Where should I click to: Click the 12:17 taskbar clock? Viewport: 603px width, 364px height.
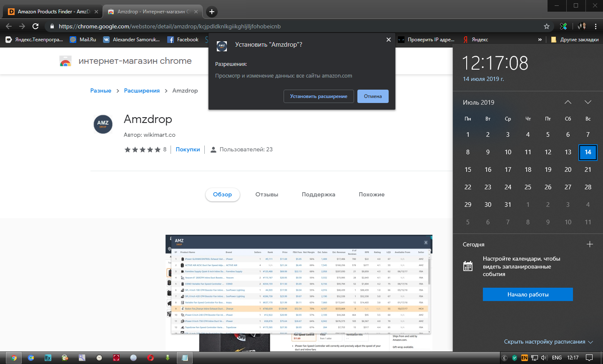click(573, 358)
